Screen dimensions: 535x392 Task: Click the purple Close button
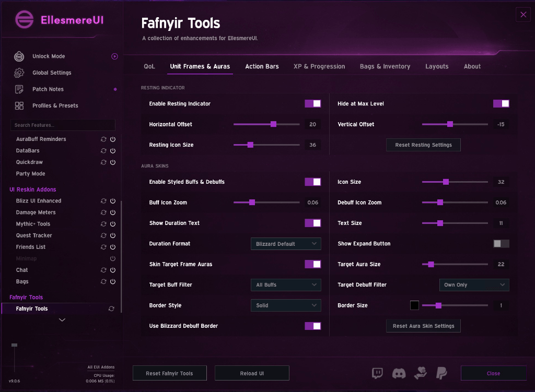coord(493,373)
